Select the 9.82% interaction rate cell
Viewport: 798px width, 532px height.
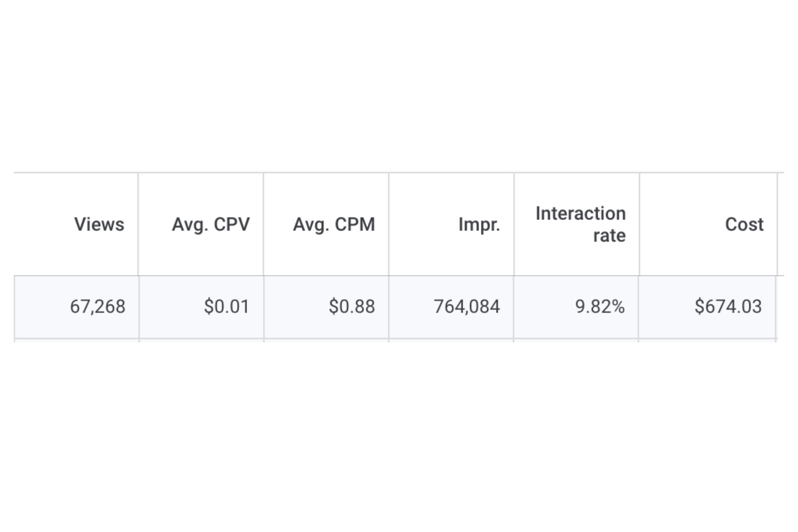[x=576, y=307]
